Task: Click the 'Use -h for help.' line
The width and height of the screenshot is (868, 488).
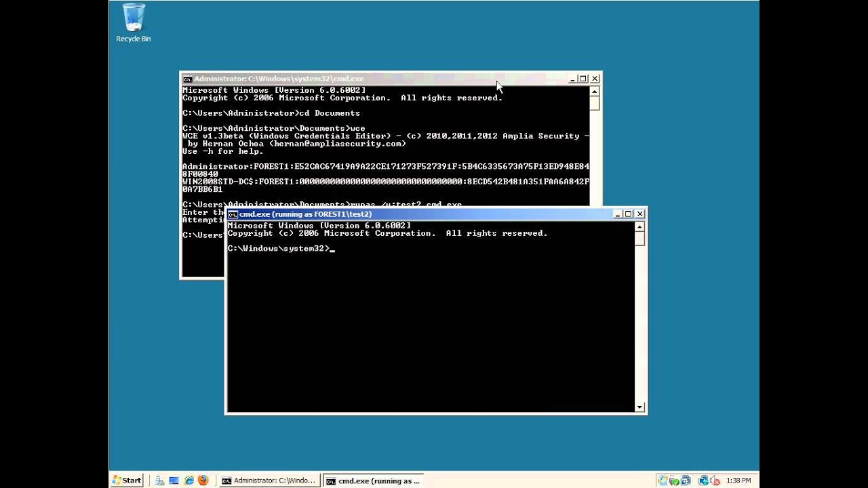Action: click(x=223, y=151)
